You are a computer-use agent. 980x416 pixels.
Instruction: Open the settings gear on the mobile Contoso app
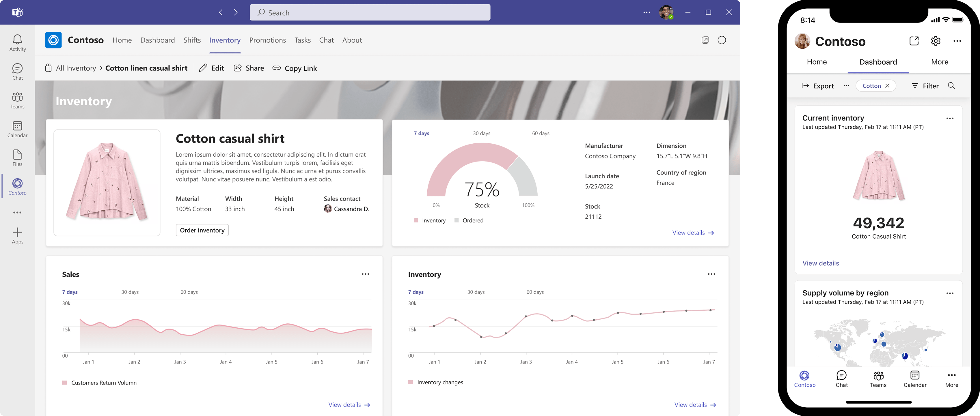point(936,41)
